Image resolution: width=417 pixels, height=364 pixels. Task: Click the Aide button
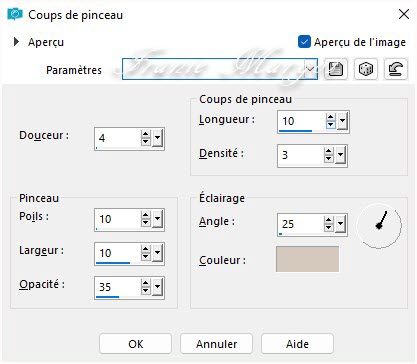(x=297, y=344)
